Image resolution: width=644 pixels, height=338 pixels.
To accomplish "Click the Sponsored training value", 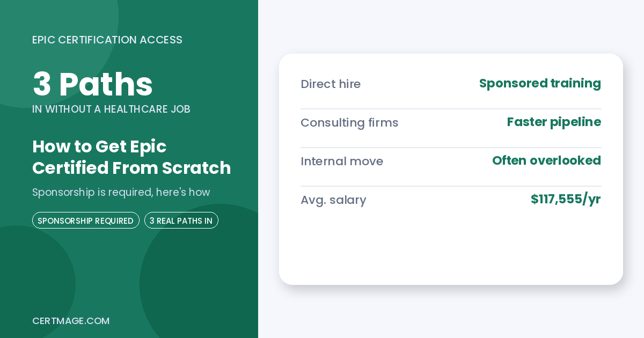I will (540, 84).
